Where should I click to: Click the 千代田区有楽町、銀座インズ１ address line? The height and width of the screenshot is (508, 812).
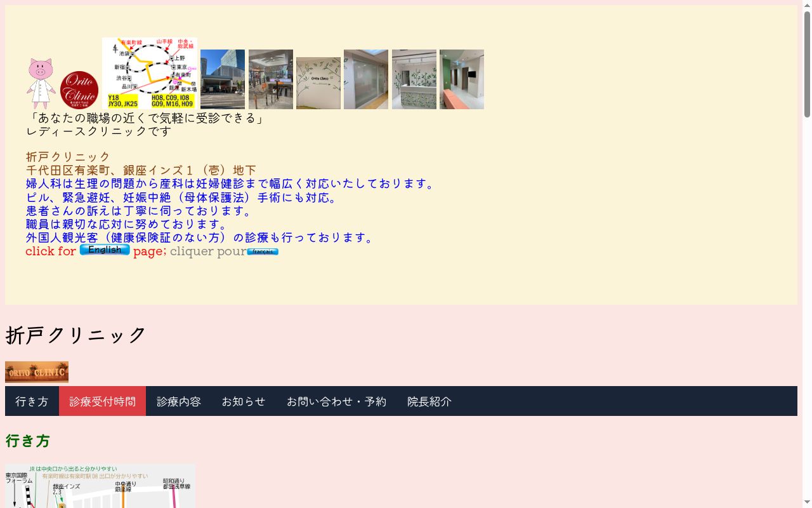click(x=141, y=170)
